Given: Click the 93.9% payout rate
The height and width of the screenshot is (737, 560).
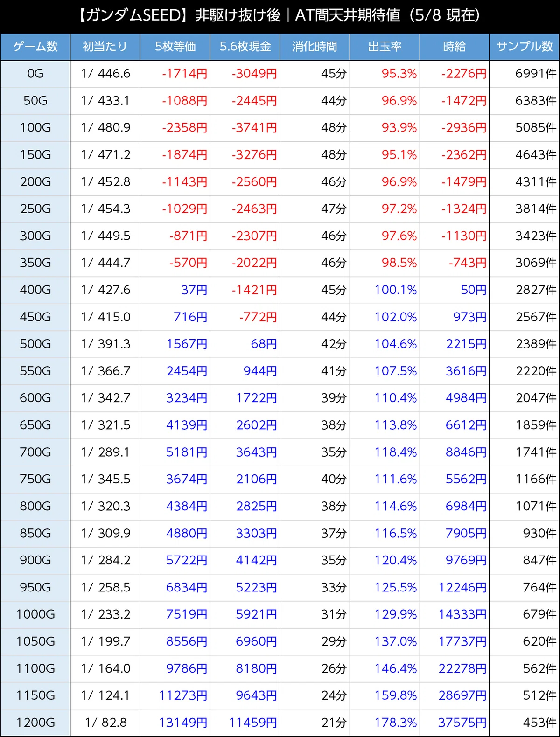Looking at the screenshot, I should coord(399,128).
